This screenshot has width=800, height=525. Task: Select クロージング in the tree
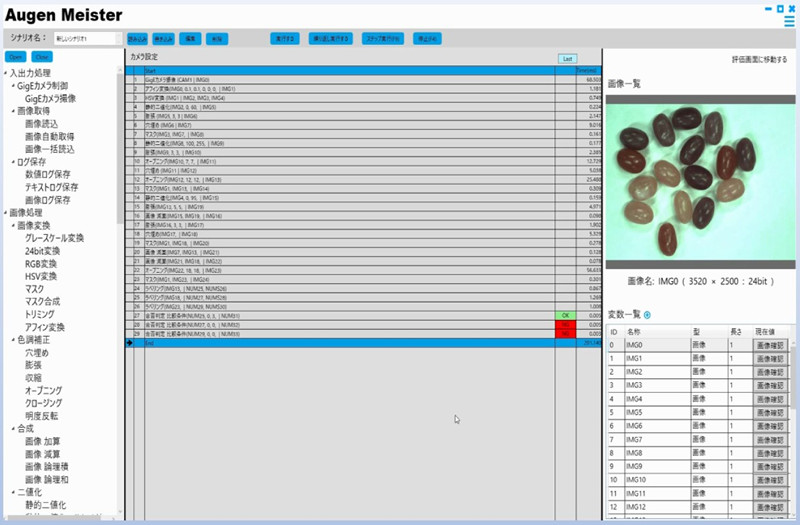(44, 403)
